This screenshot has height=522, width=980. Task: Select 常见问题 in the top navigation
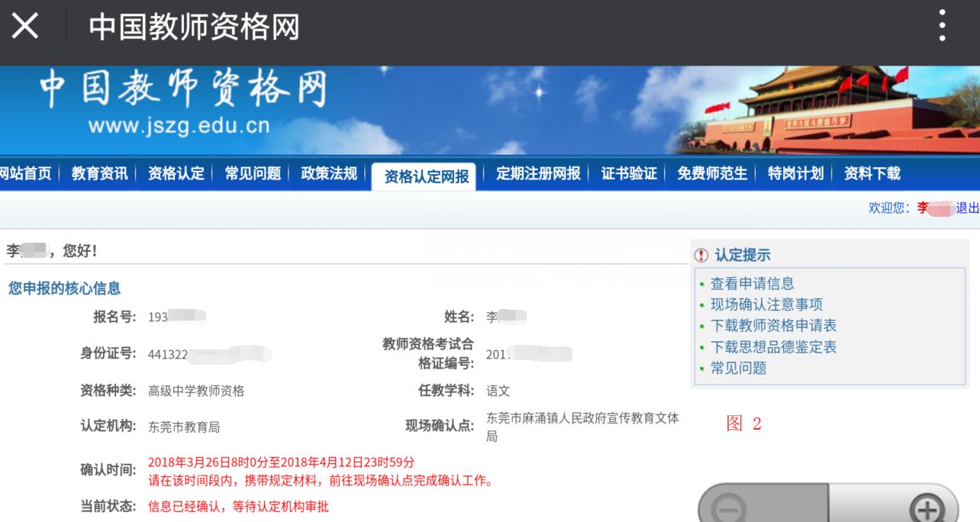pos(253,174)
